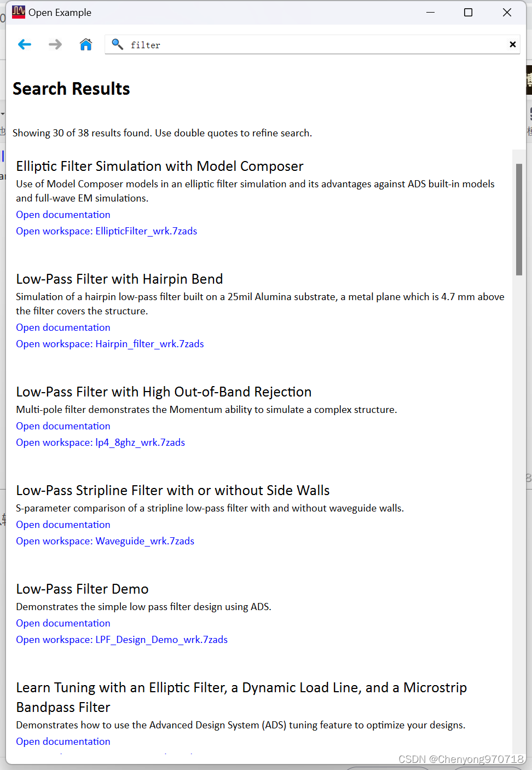Go to the examples home page
This screenshot has width=532, height=770.
[85, 44]
